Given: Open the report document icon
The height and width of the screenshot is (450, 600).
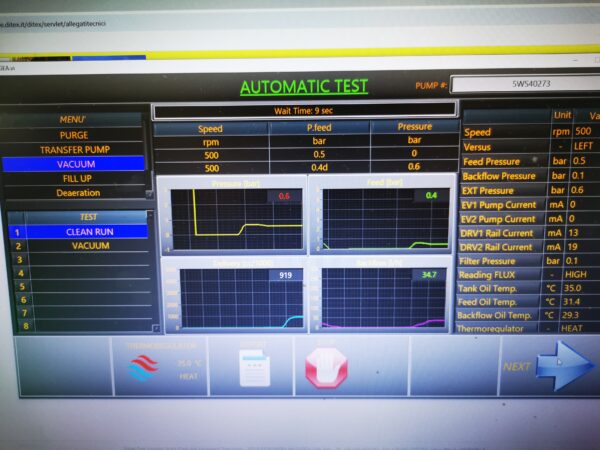Looking at the screenshot, I should [254, 368].
